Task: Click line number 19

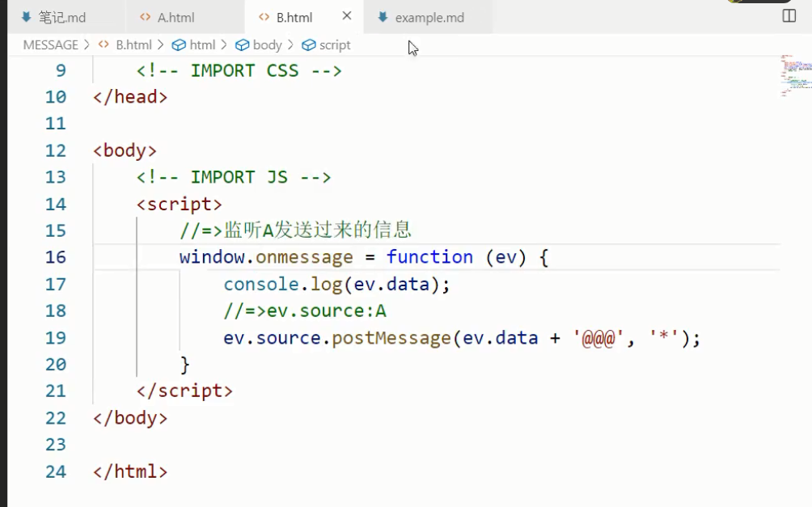Action: point(56,338)
